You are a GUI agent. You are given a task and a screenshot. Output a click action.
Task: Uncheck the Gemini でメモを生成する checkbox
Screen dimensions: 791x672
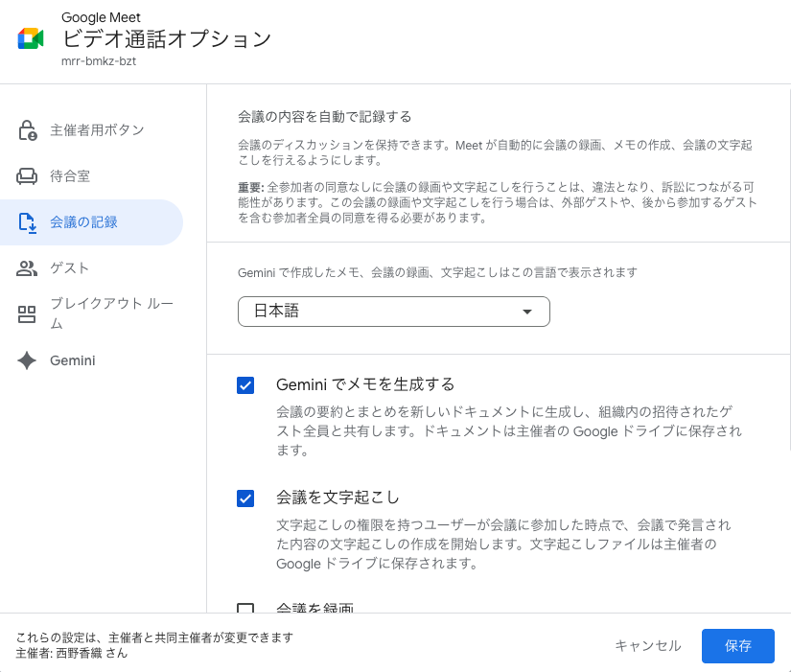click(x=245, y=385)
